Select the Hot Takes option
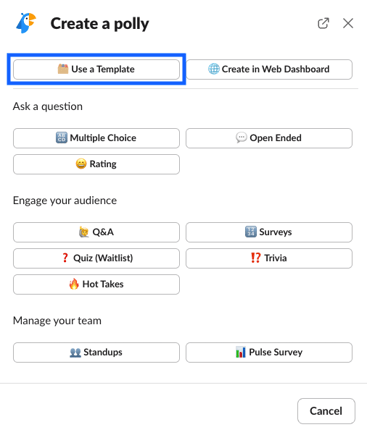Screen dimensions: 367x435 96,284
